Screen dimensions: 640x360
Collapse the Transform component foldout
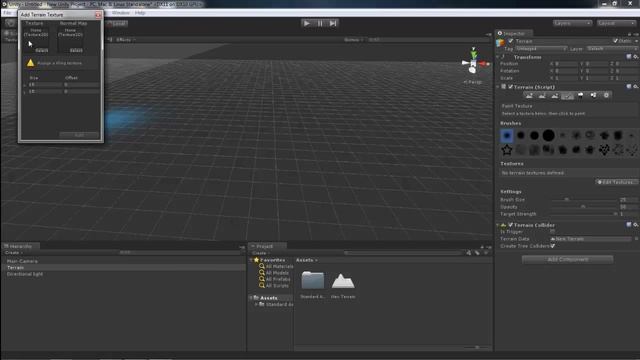click(498, 57)
